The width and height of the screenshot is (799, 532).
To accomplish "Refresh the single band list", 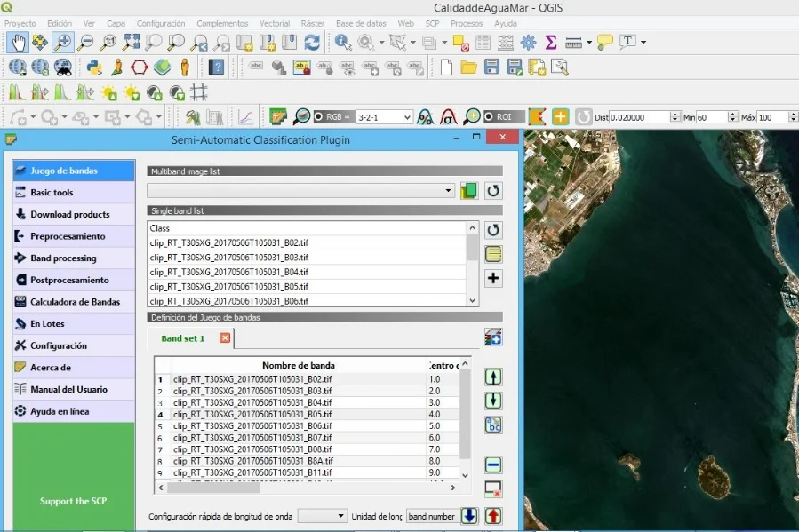I will pyautogui.click(x=492, y=230).
